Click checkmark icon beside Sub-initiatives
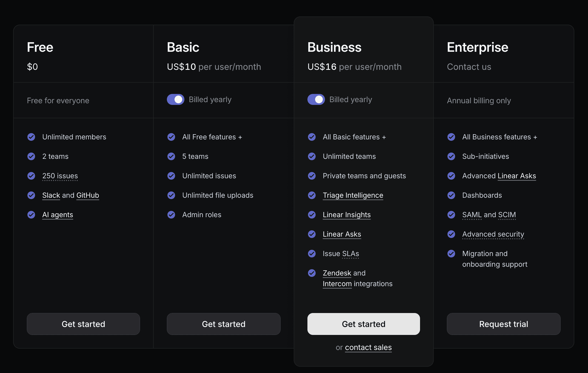The width and height of the screenshot is (588, 373). pyautogui.click(x=451, y=156)
